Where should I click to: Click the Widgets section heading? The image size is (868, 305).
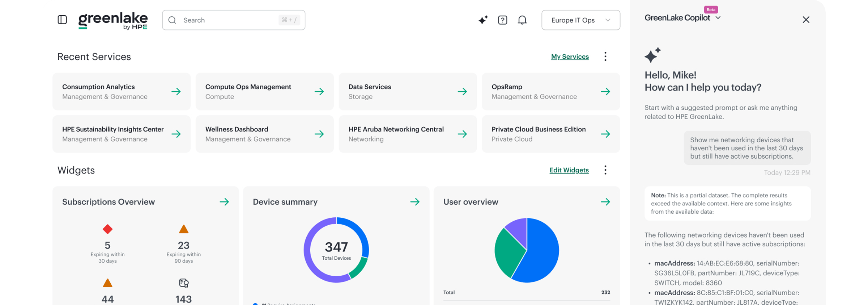[x=76, y=170]
